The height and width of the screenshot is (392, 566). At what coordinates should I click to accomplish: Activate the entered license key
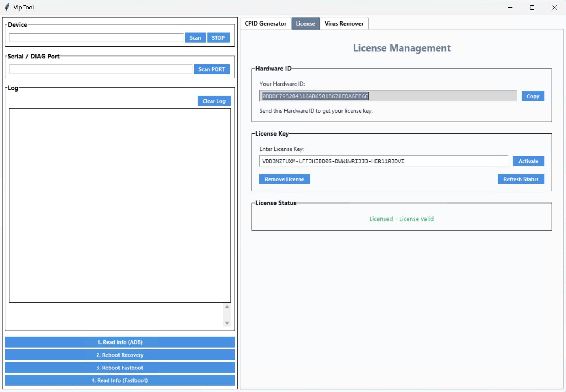pyautogui.click(x=528, y=161)
